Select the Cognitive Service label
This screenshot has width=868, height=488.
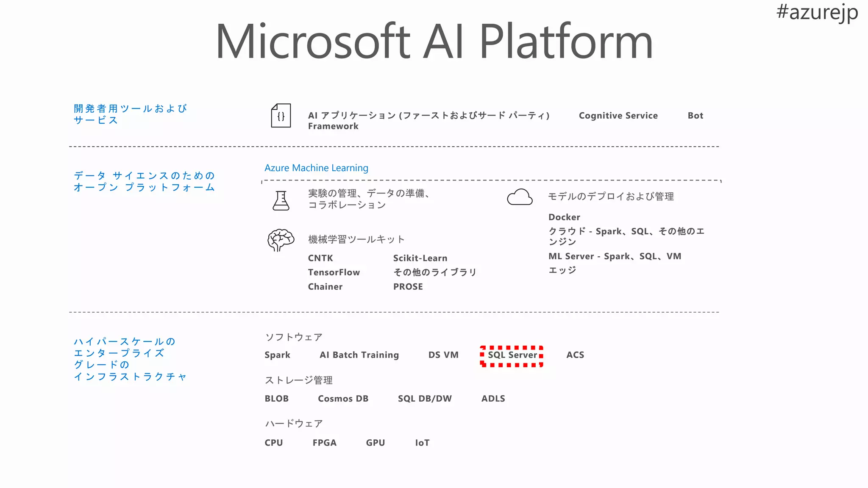coord(618,116)
